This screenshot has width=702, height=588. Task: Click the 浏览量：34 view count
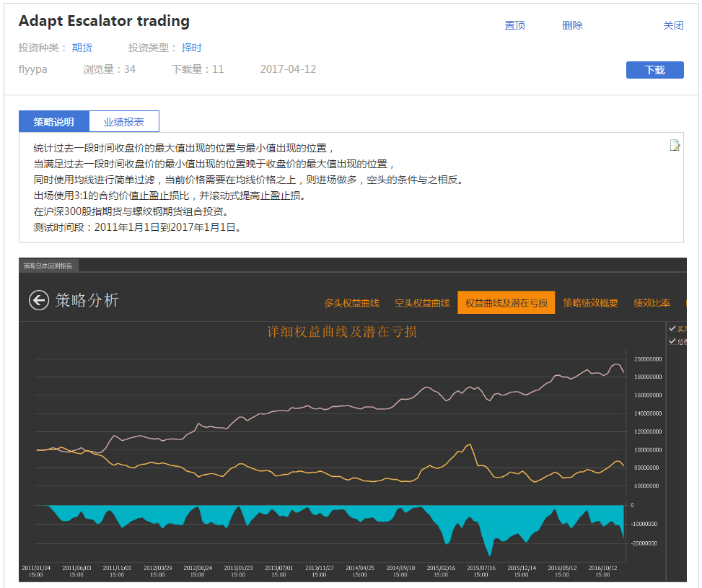pyautogui.click(x=109, y=69)
